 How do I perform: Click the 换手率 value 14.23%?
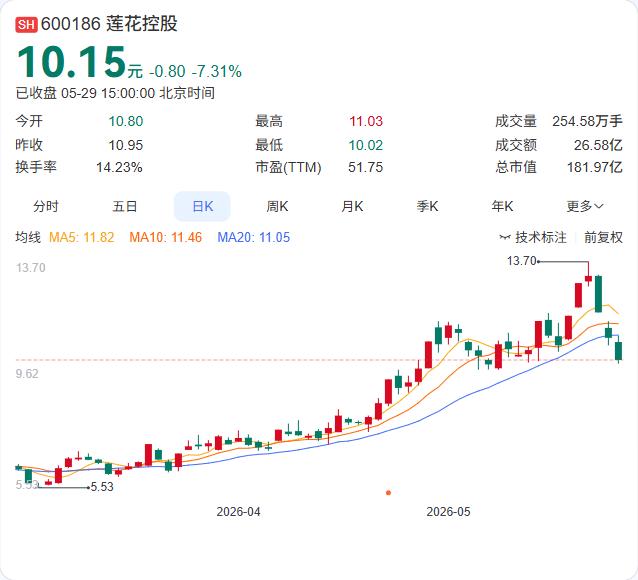(x=119, y=167)
